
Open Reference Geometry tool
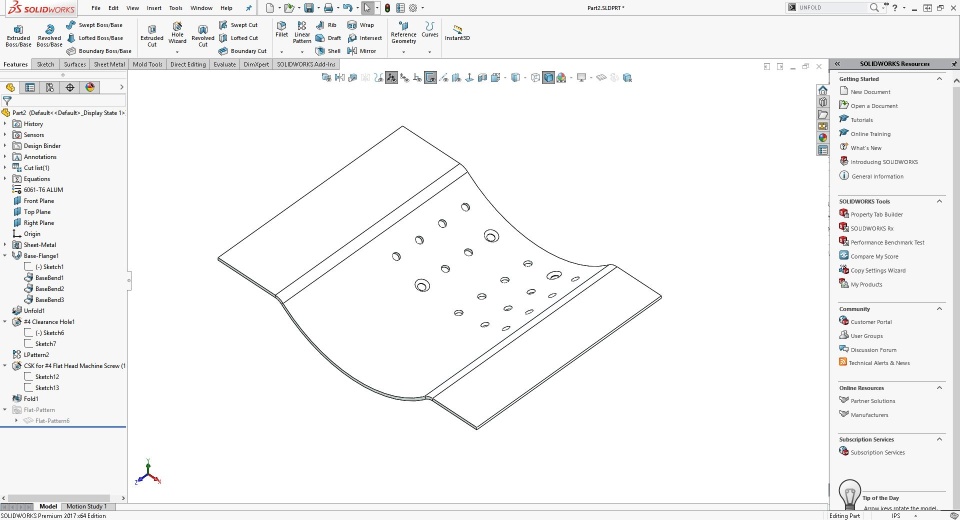(403, 32)
